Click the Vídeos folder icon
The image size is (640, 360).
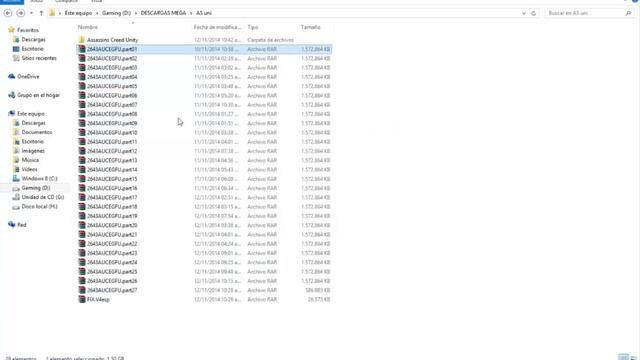[16, 169]
